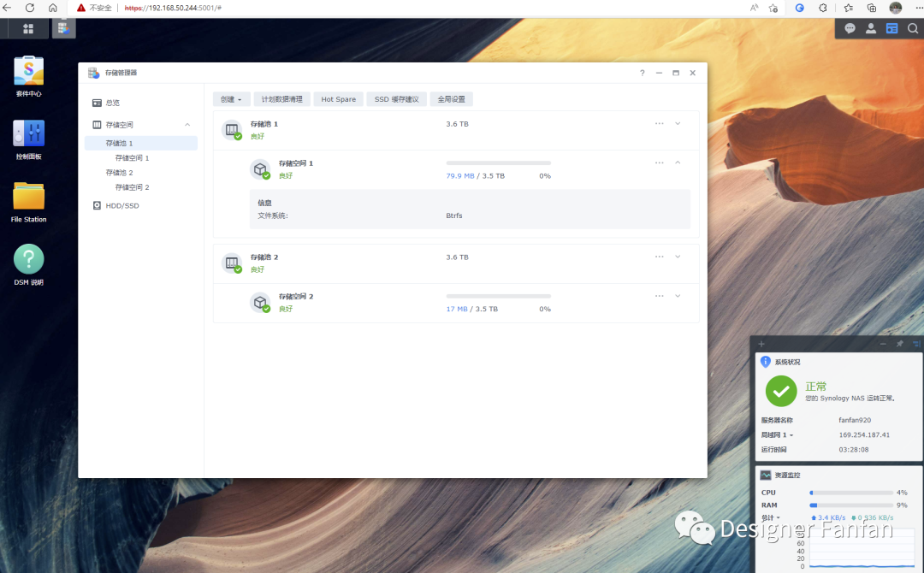Open more options for 存储空间 2
924x573 pixels.
(660, 296)
